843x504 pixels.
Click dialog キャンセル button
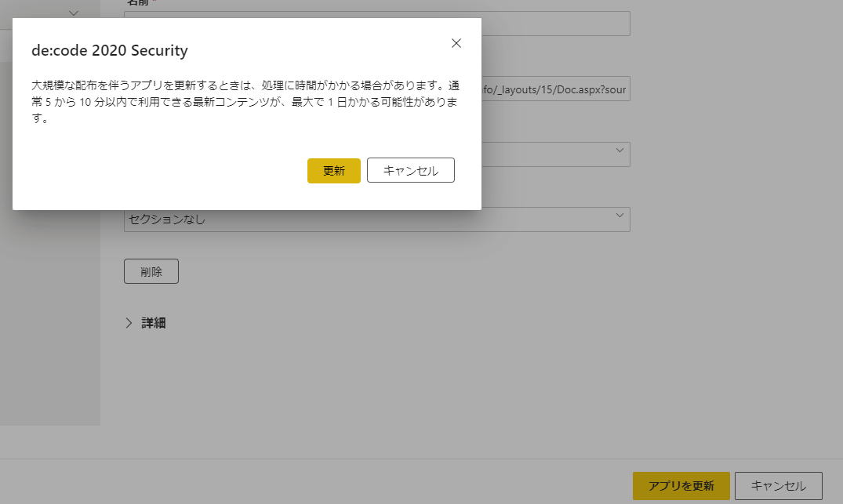411,170
